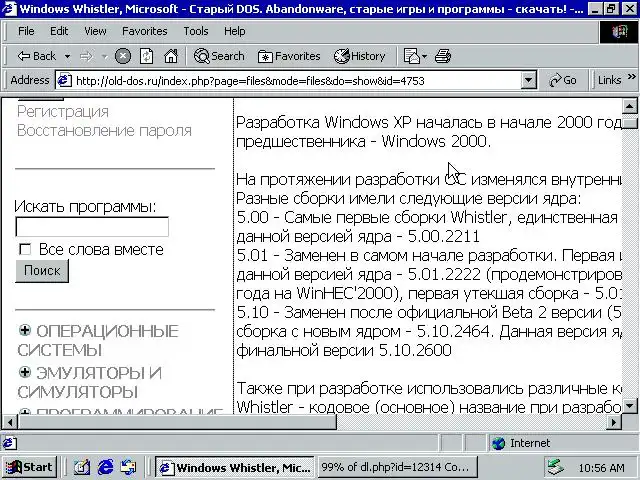Viewport: 640px width, 480px height.
Task: Click the Forward arrow button
Action: [86, 56]
